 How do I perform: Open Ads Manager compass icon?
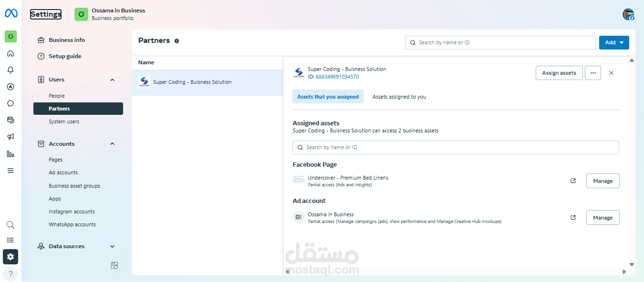pyautogui.click(x=10, y=87)
